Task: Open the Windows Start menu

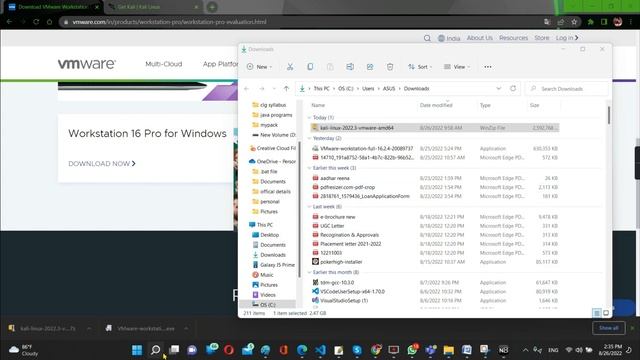Action: click(137, 350)
